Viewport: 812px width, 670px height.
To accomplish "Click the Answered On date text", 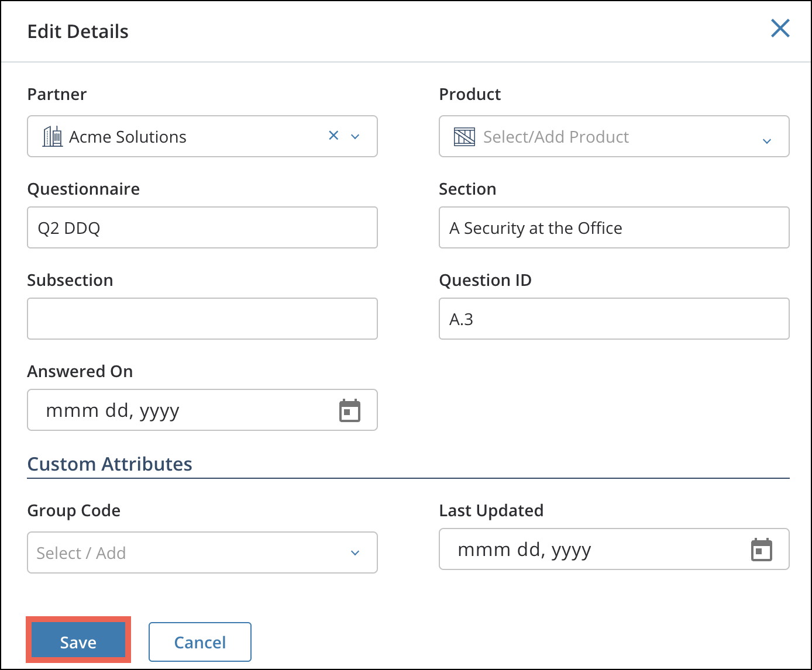I will coord(113,410).
